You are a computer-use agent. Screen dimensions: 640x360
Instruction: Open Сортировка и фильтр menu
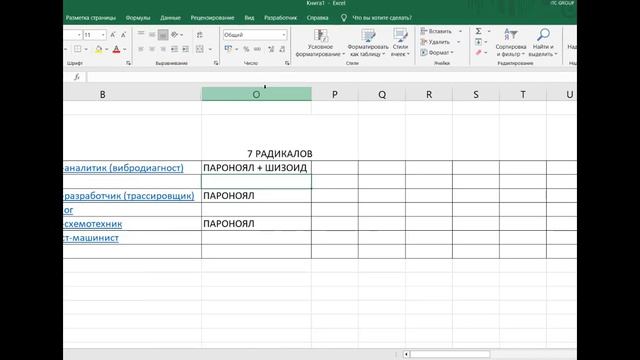click(511, 43)
